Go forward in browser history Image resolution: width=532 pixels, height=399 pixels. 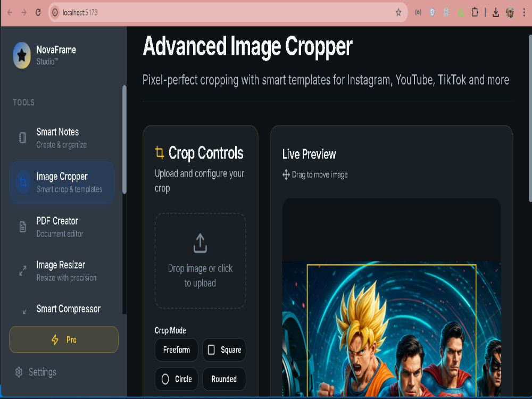pyautogui.click(x=24, y=13)
